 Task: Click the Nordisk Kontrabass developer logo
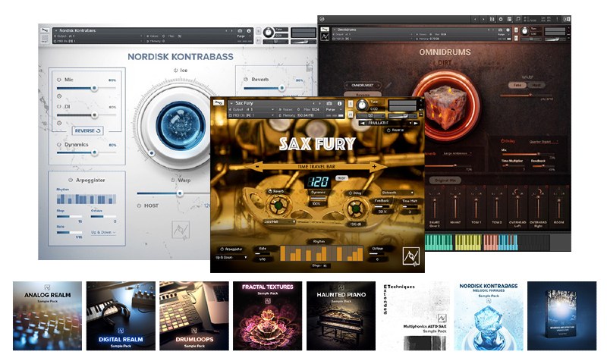(x=181, y=231)
